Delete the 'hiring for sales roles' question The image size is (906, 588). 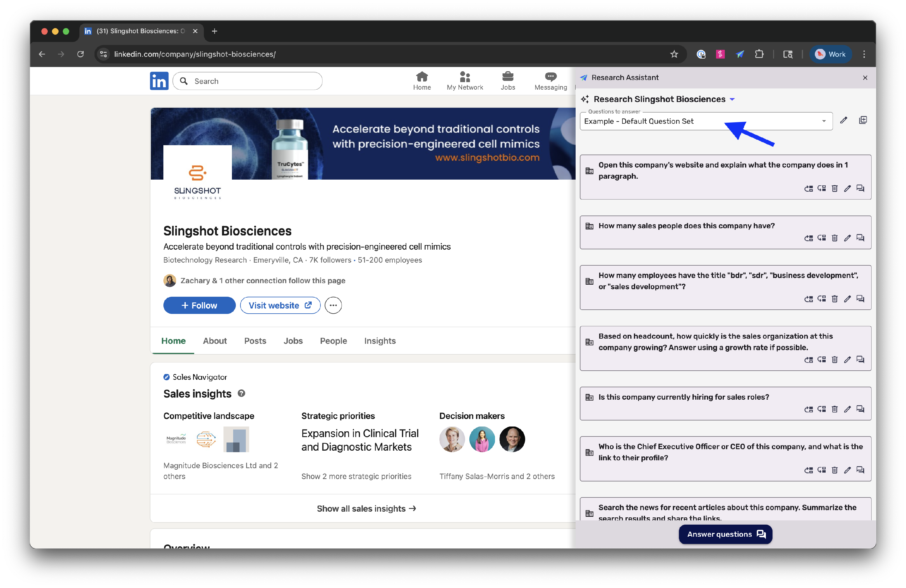834,410
